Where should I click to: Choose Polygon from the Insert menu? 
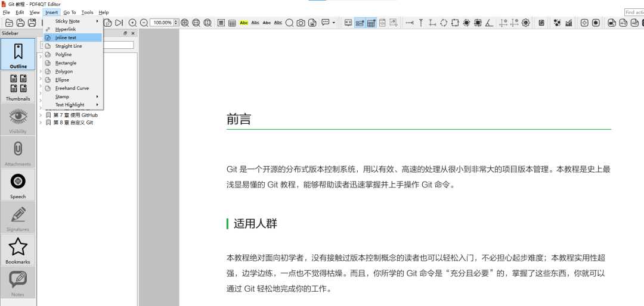pyautogui.click(x=73, y=71)
